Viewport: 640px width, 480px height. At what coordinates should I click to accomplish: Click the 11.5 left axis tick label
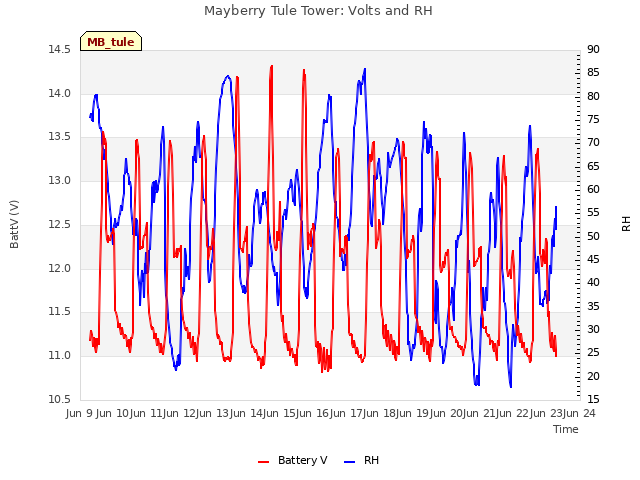[x=60, y=312]
